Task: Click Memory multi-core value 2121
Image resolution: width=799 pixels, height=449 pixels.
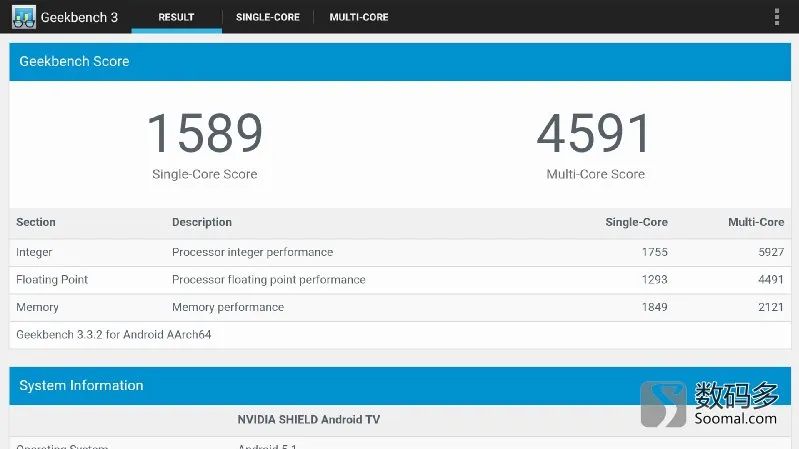Action: pos(771,307)
